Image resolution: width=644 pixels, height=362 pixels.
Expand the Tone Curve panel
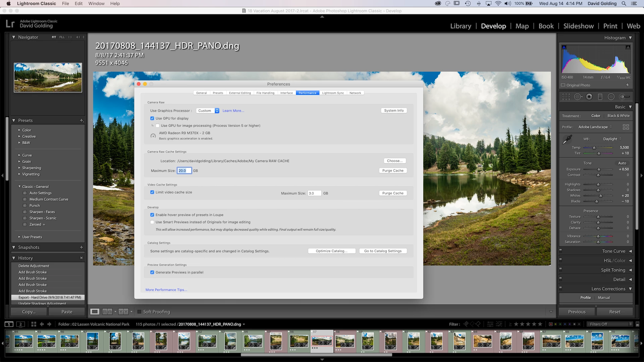[x=613, y=251]
